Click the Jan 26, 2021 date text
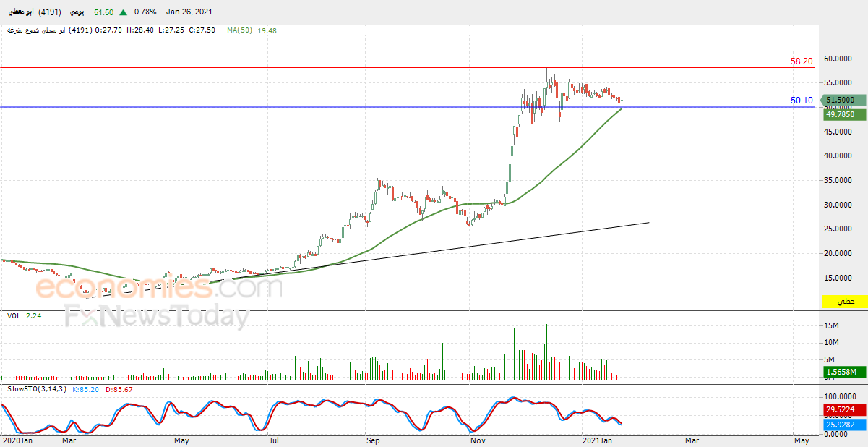The image size is (868, 447). 190,12
